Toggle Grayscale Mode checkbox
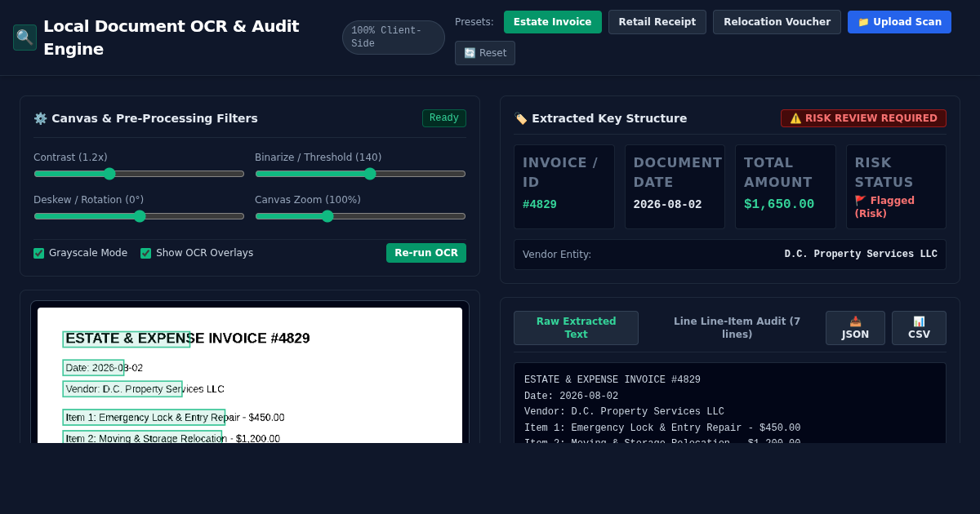The image size is (980, 514). tap(38, 253)
